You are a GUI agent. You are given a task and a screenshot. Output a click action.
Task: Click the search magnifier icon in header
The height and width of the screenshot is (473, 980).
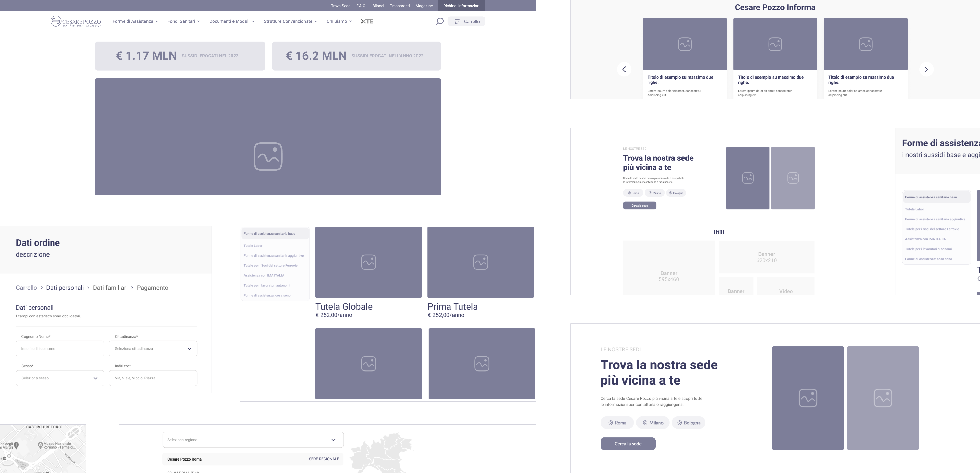click(439, 21)
